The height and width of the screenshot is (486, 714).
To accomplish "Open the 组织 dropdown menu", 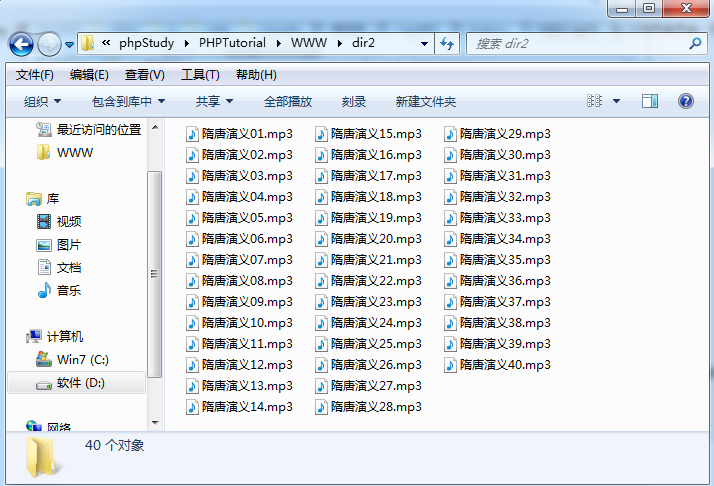I will click(42, 101).
